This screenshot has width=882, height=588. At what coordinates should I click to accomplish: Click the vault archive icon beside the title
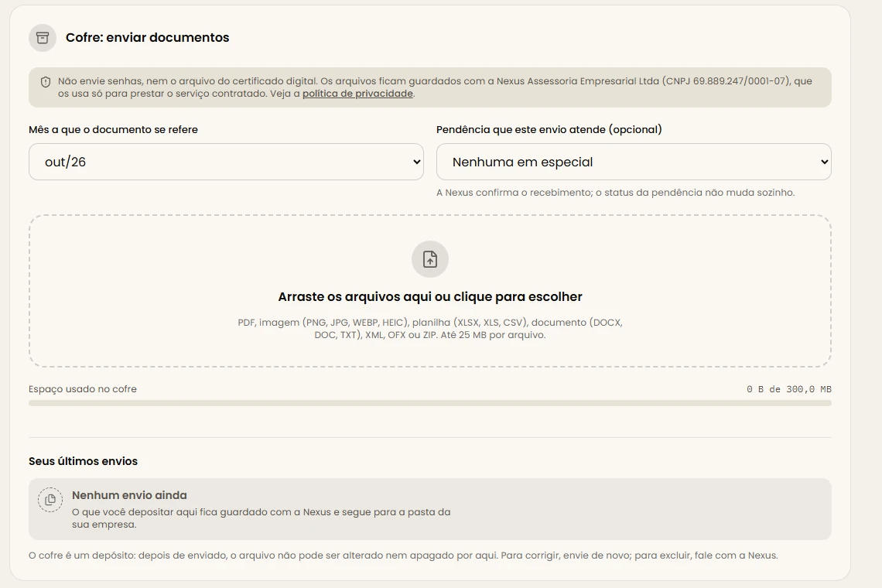pyautogui.click(x=43, y=38)
